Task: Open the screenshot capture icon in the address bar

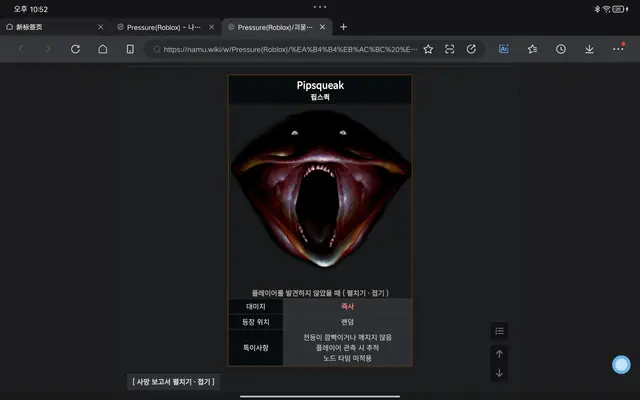Action: coord(449,49)
